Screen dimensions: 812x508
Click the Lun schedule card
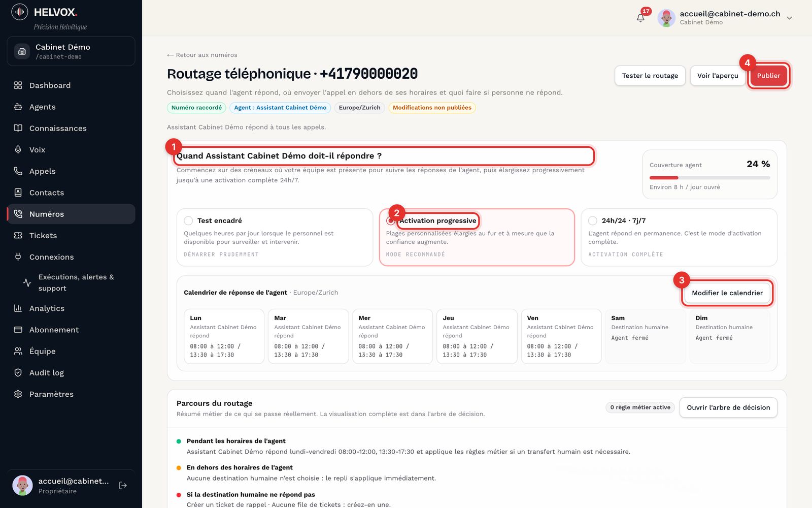(x=224, y=336)
